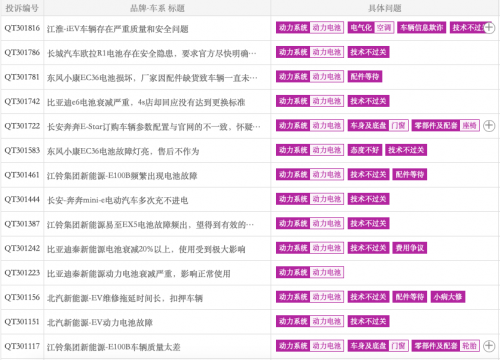Select complaint number QT301461
The width and height of the screenshot is (500, 360).
tap(22, 175)
